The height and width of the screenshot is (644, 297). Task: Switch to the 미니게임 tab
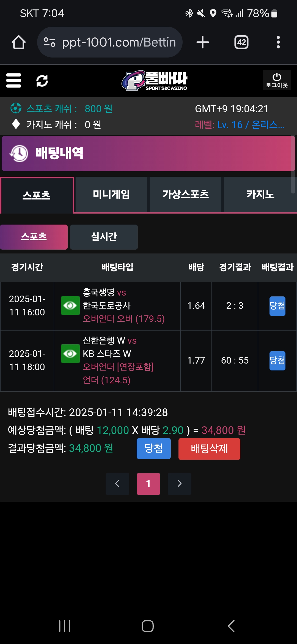click(111, 195)
